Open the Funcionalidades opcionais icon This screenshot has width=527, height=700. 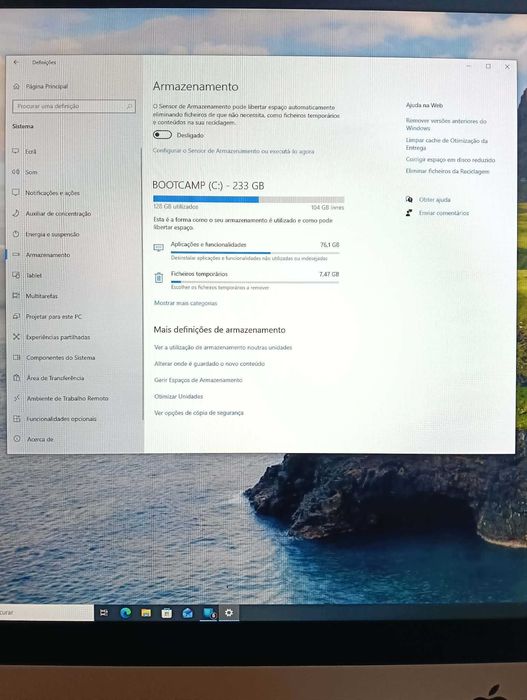17,418
